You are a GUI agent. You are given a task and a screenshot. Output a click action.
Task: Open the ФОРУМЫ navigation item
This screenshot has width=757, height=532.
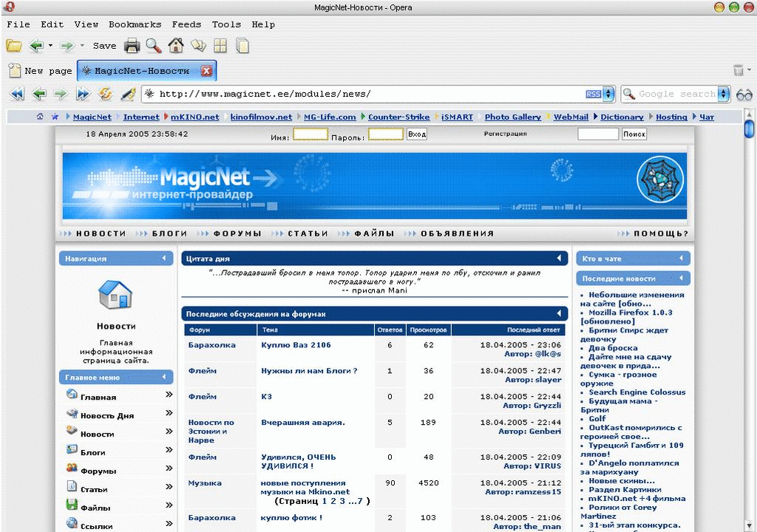tap(237, 233)
